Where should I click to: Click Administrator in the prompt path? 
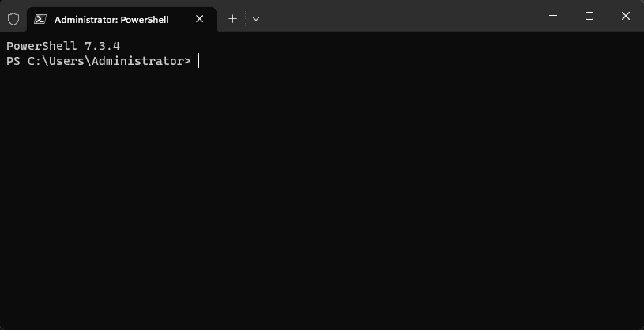pos(137,61)
